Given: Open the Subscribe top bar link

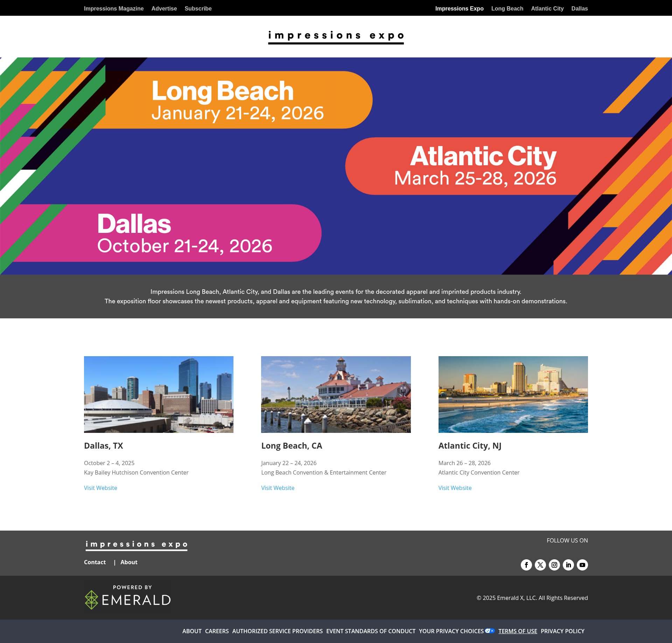Looking at the screenshot, I should click(x=198, y=8).
